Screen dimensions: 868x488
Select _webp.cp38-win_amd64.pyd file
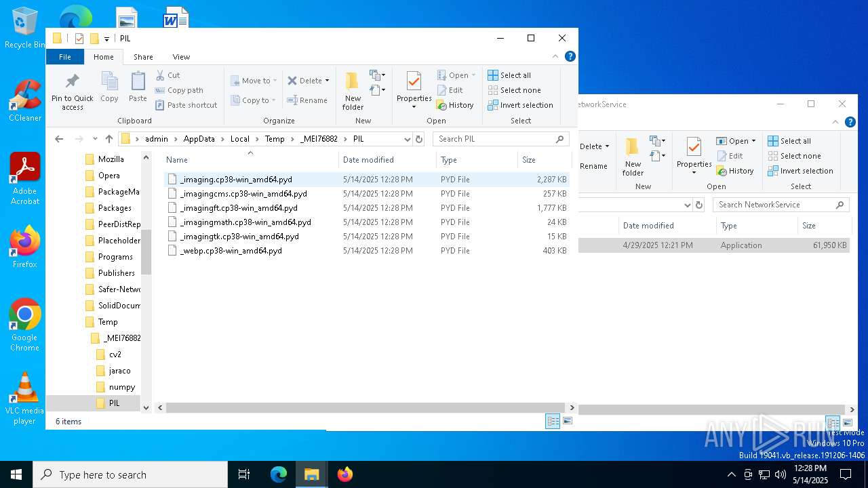pyautogui.click(x=366, y=251)
